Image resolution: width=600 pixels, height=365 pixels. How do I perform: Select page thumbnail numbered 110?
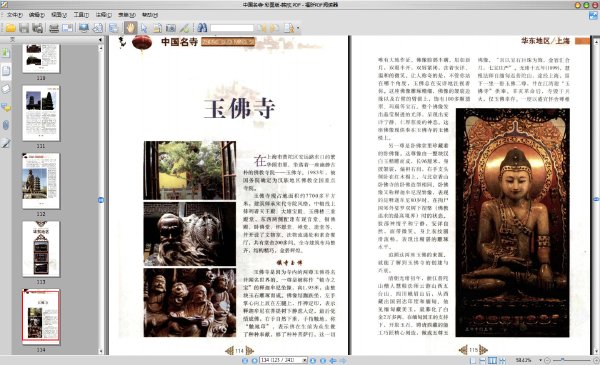[x=41, y=58]
